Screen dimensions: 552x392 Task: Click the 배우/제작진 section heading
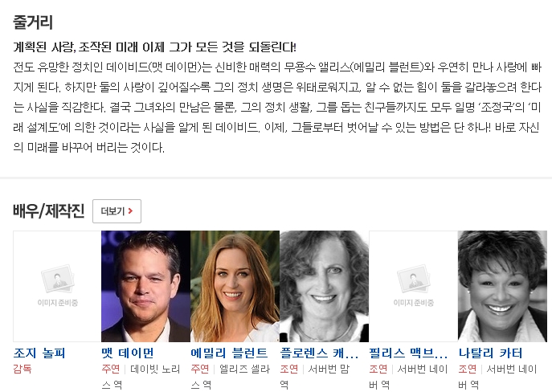[x=48, y=210]
